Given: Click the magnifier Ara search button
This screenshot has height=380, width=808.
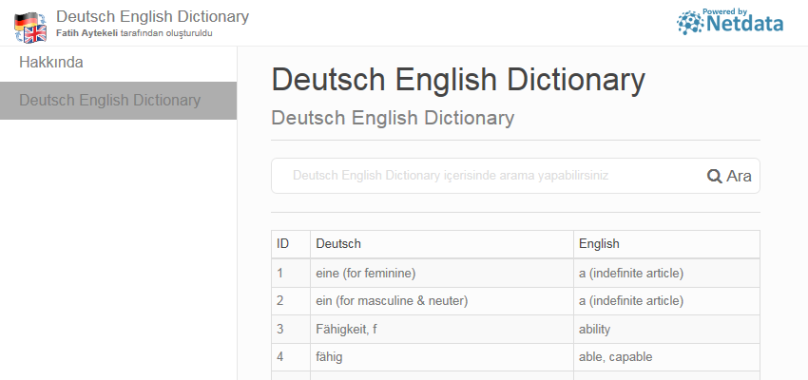Looking at the screenshot, I should tap(729, 176).
